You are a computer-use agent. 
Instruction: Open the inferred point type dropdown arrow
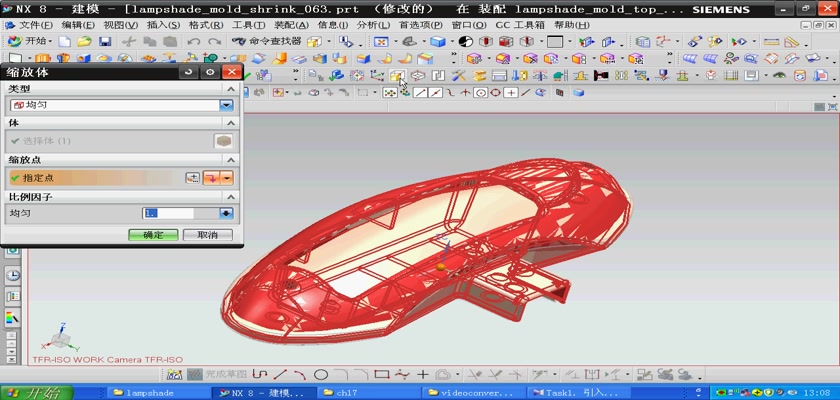227,177
